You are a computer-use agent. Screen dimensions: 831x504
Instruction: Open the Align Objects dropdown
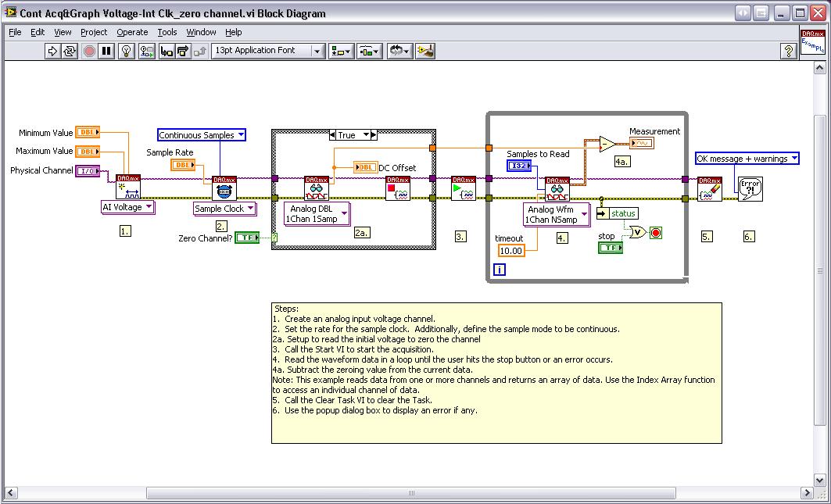[x=342, y=51]
